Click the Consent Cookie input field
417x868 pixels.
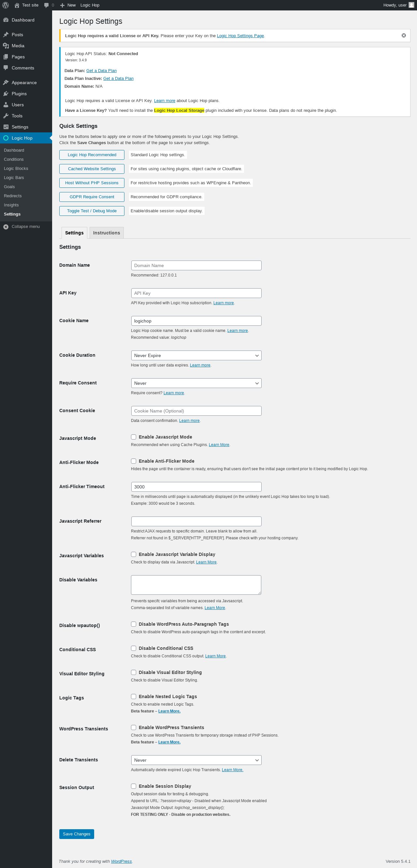tap(196, 411)
